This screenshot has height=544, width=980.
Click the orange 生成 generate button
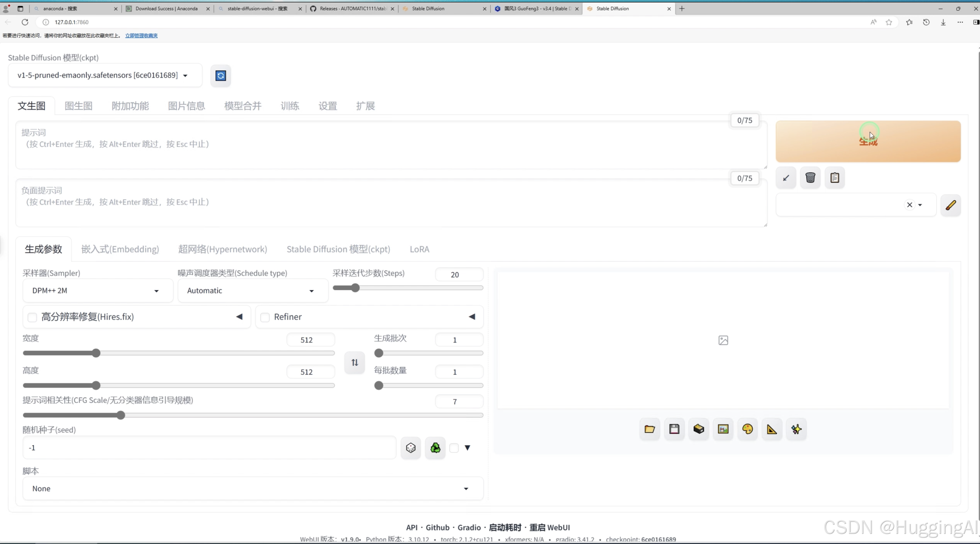[868, 141]
